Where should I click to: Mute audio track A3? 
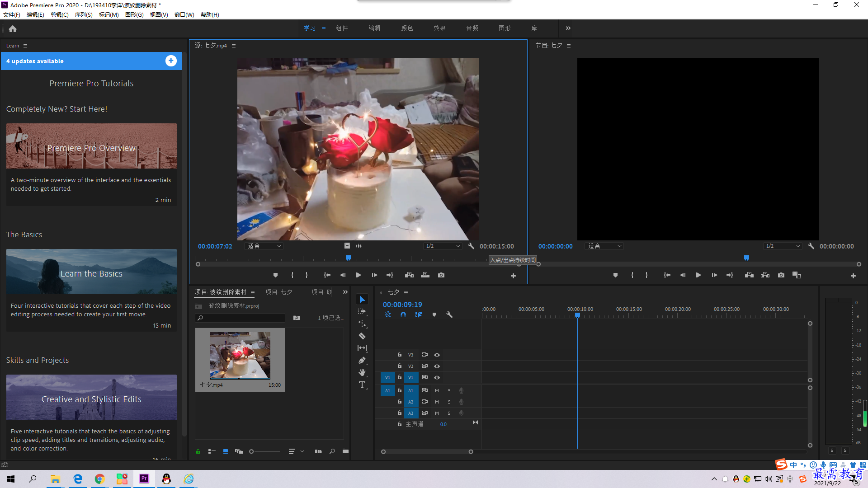[x=437, y=413]
